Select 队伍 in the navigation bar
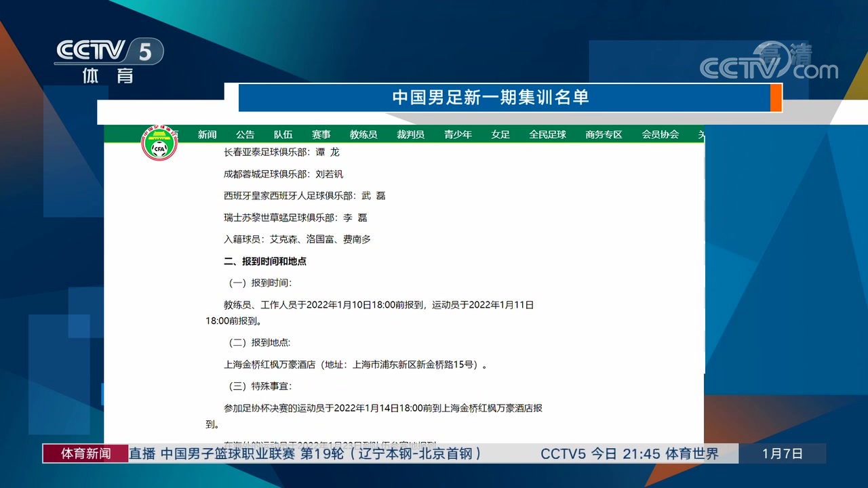 (x=283, y=134)
